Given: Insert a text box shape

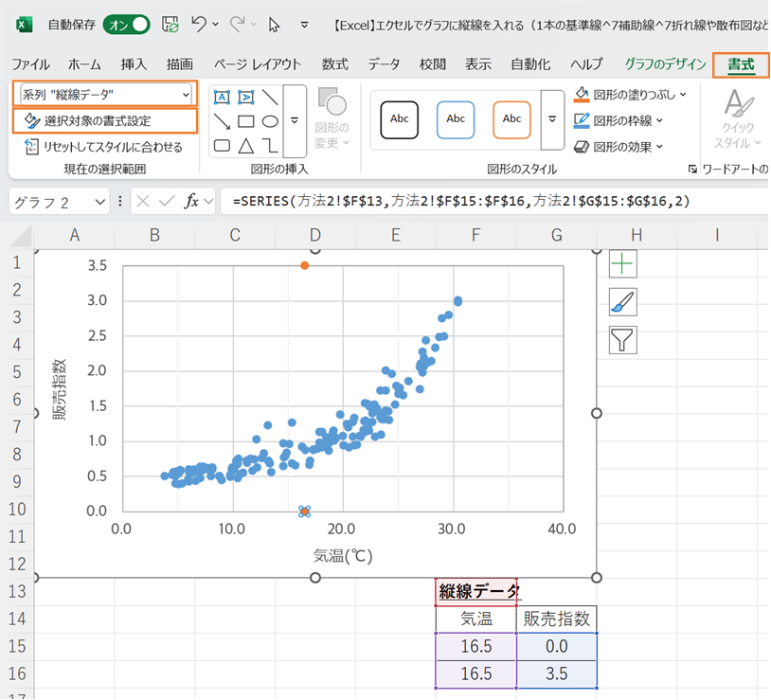Looking at the screenshot, I should pos(222,97).
